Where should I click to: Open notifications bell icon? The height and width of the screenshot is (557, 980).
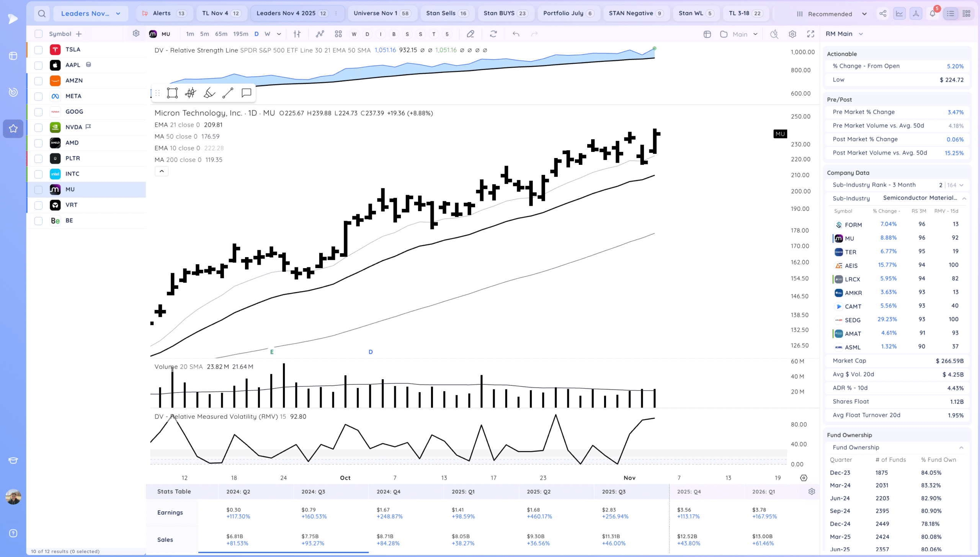point(933,14)
